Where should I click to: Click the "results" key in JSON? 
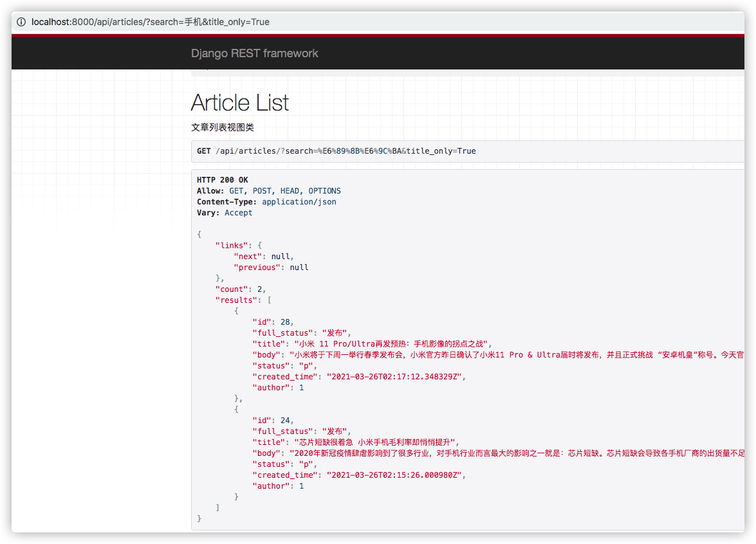pyautogui.click(x=235, y=300)
